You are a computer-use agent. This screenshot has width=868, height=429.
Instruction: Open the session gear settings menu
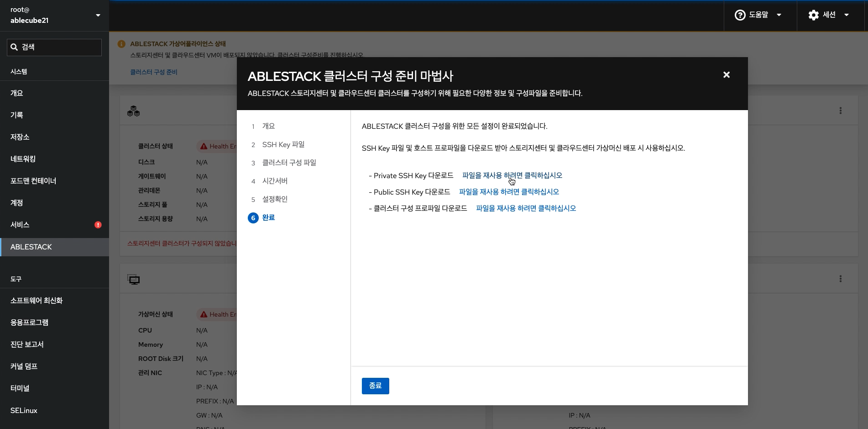click(813, 15)
